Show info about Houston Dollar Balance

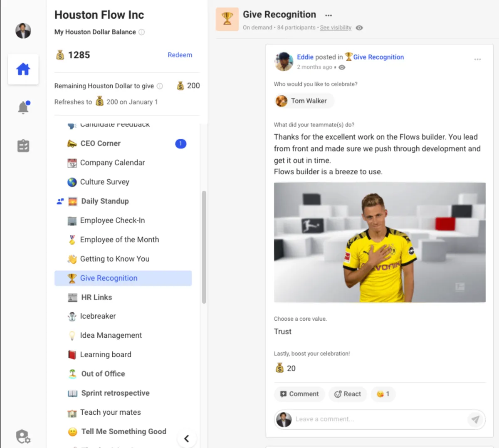142,32
